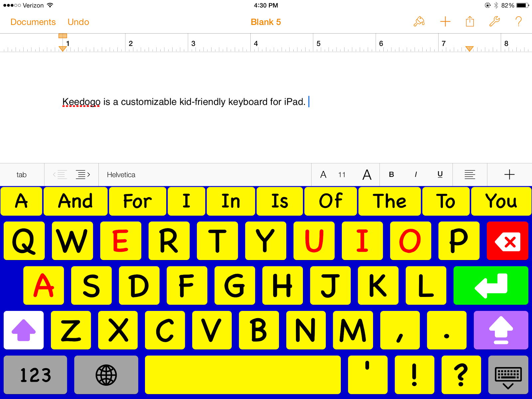
Task: Open the Helvetica font picker
Action: pyautogui.click(x=121, y=174)
